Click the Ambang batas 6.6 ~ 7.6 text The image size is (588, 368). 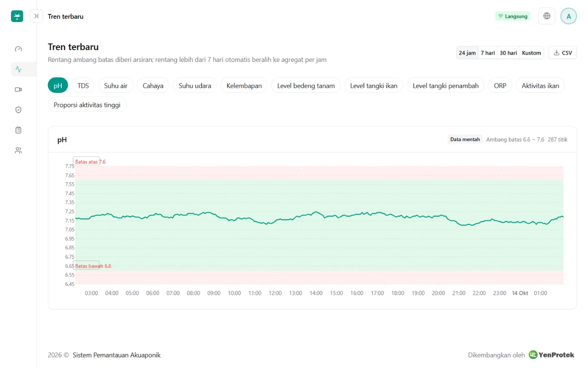click(515, 139)
